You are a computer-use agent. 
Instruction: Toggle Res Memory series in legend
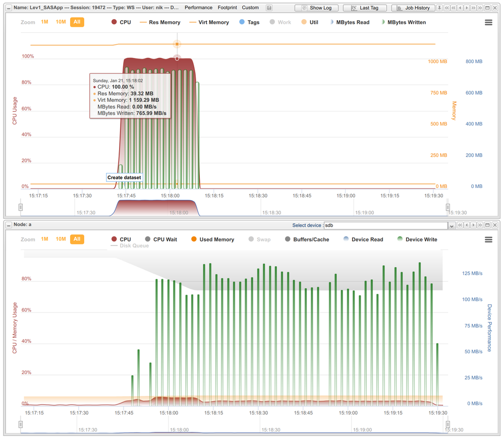pyautogui.click(x=160, y=22)
